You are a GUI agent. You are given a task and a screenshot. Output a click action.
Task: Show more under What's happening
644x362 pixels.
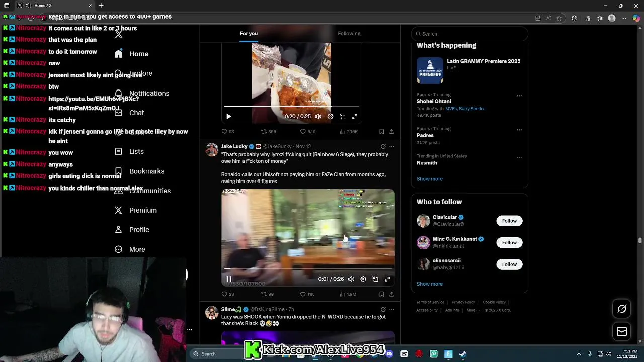pos(430,179)
